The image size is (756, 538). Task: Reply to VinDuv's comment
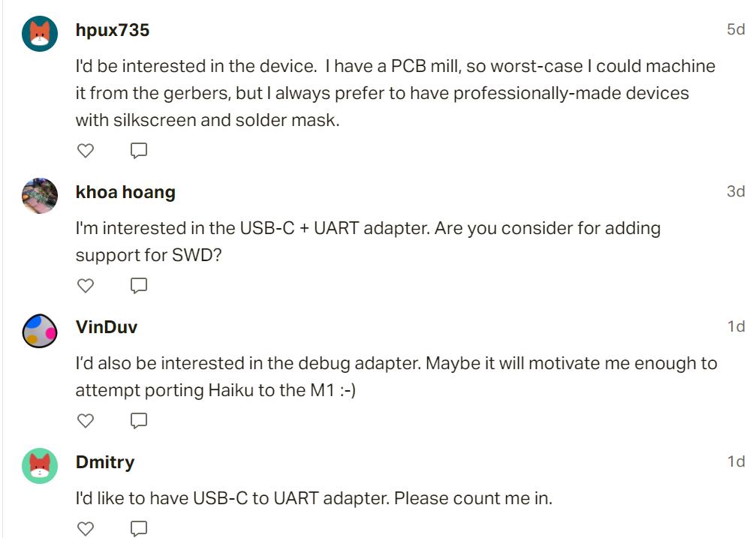pyautogui.click(x=139, y=420)
